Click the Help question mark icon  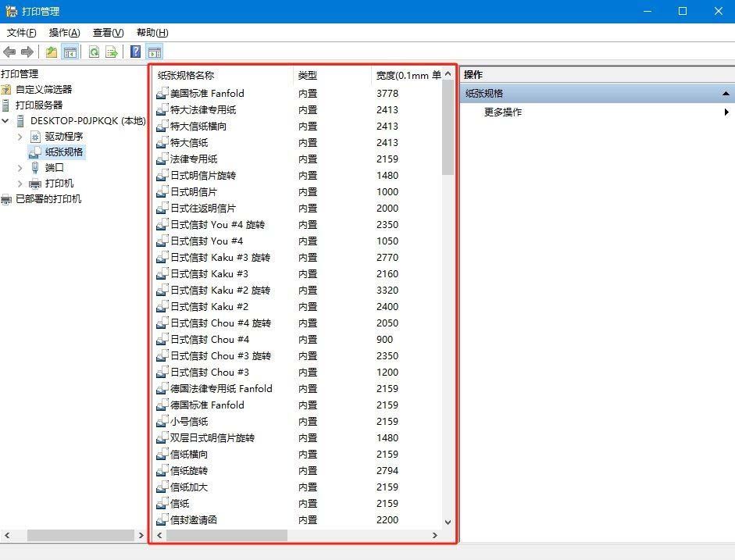[134, 52]
